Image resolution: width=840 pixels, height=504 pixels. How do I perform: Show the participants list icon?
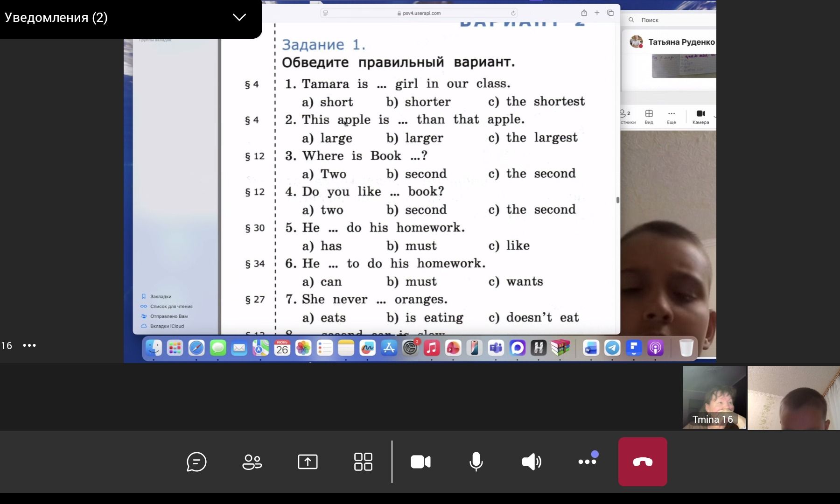click(x=252, y=462)
